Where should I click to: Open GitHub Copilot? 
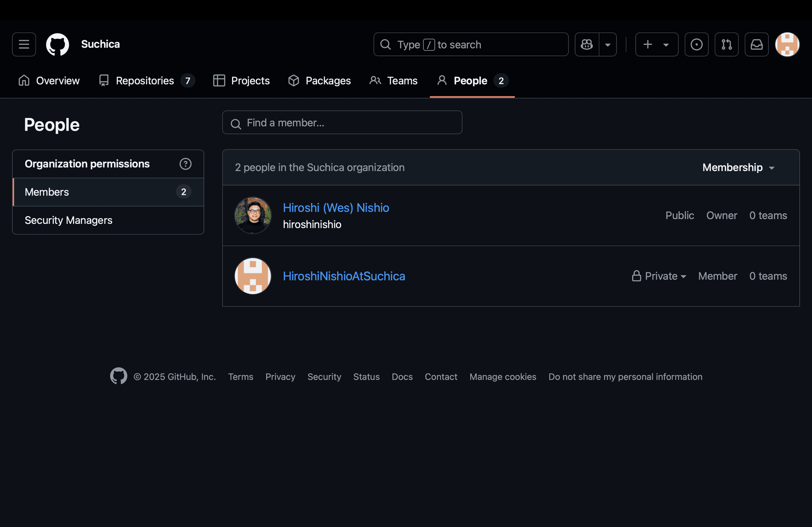tap(587, 44)
